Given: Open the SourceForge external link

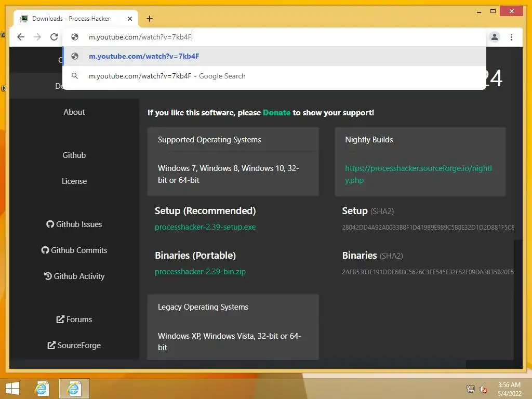Looking at the screenshot, I should (x=74, y=345).
